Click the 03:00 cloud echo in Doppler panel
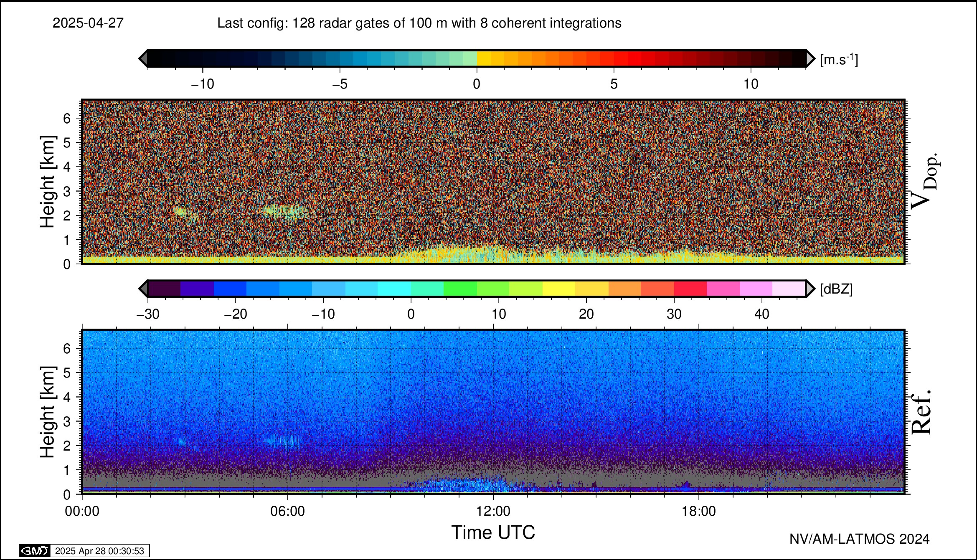The image size is (977, 560). 180,211
